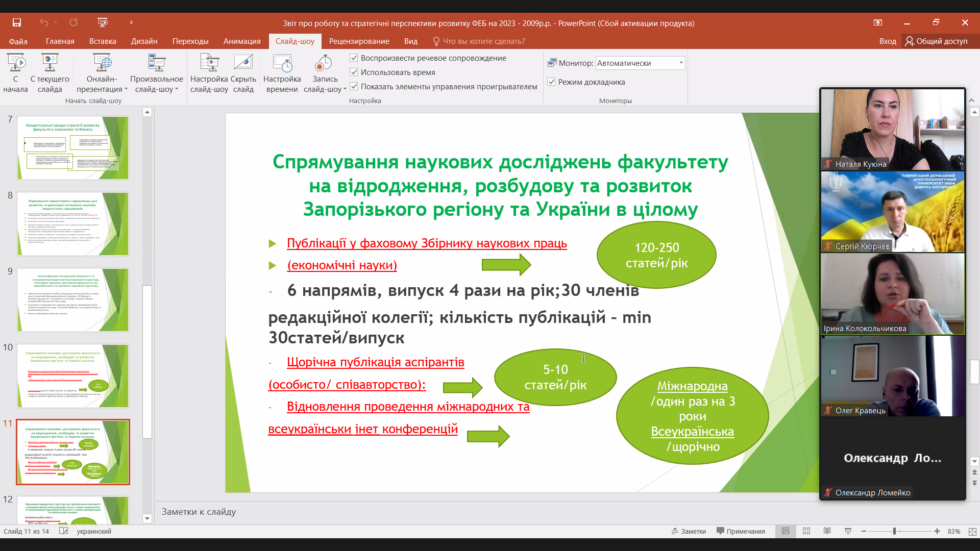Toggle 'Использовать время' checkbox
980x551 pixels.
pyautogui.click(x=354, y=72)
